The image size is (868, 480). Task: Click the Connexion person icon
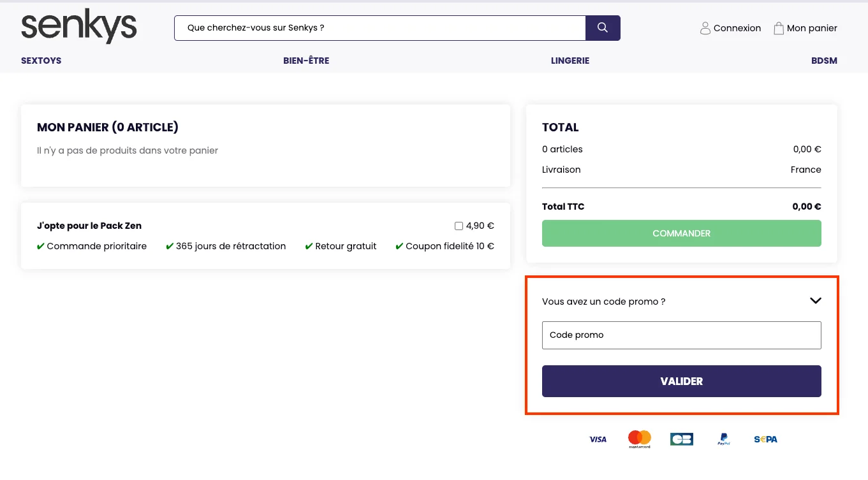click(x=705, y=28)
